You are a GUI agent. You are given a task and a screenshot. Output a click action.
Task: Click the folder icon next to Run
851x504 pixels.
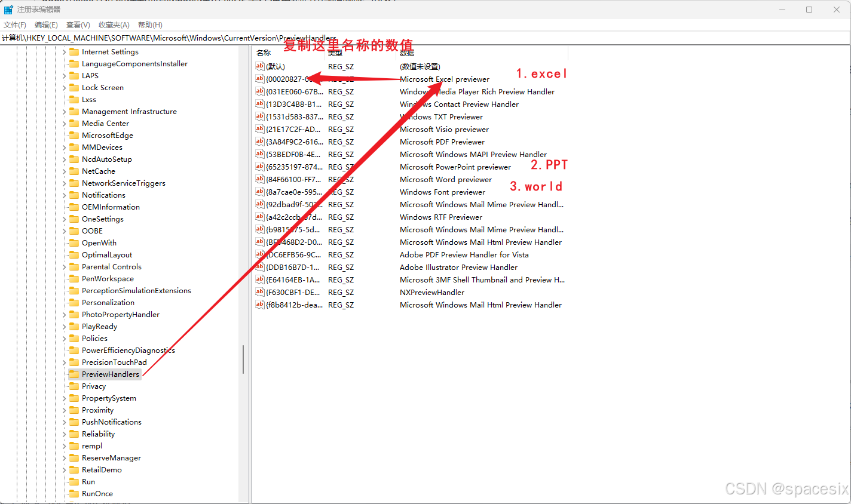[74, 482]
